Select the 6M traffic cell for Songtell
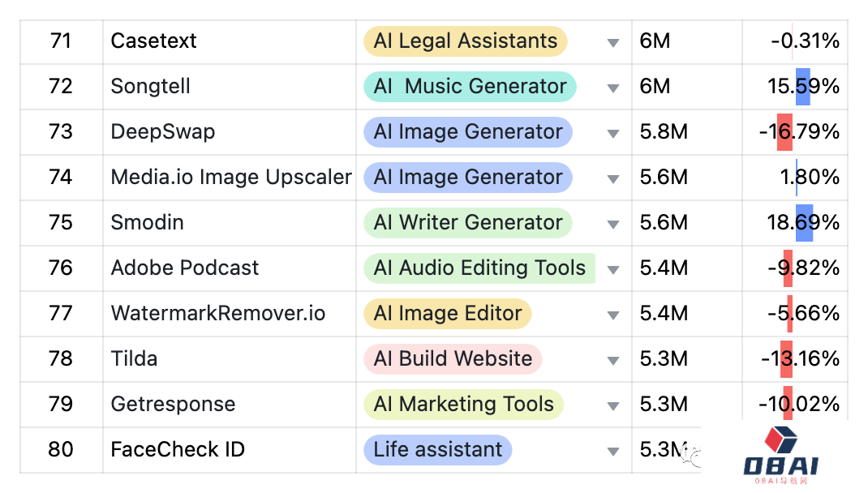This screenshot has width=868, height=493. [687, 87]
